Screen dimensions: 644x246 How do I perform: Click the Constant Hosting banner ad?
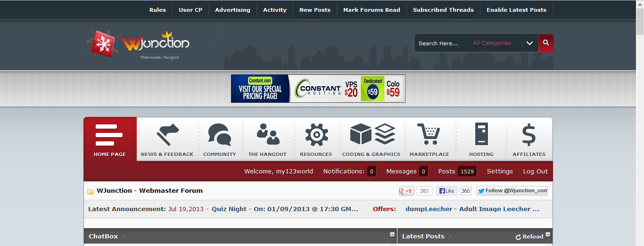click(x=318, y=89)
